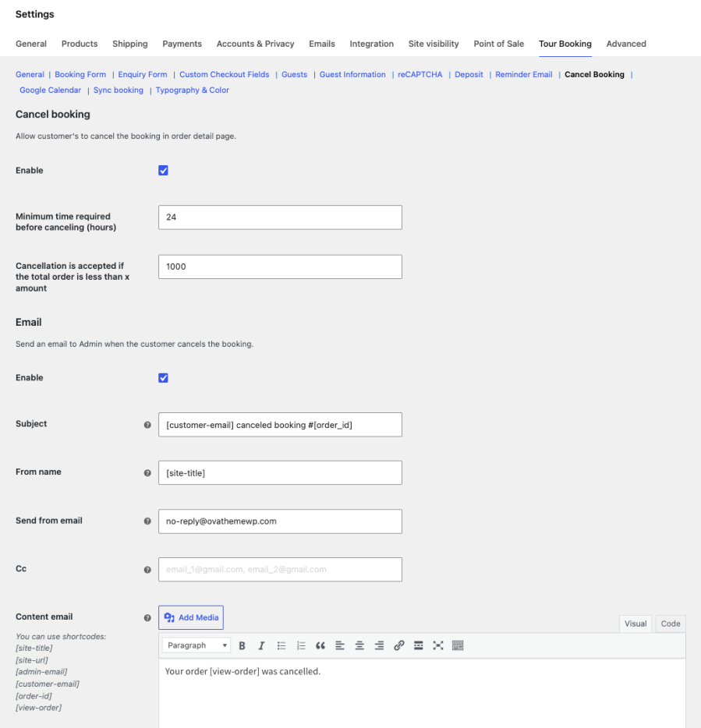Show help tooltip for Subject field
701x728 pixels.
pyautogui.click(x=147, y=425)
